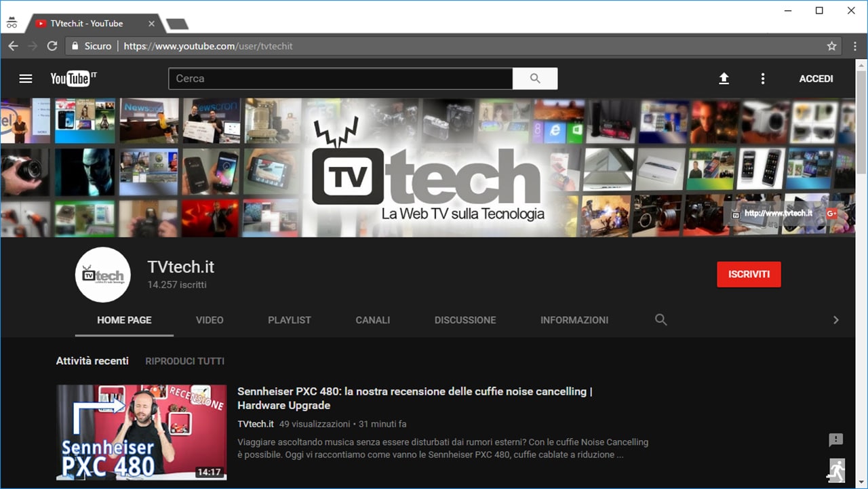The image size is (868, 489).
Task: Click the 49 visualizzazioni text
Action: tap(315, 424)
